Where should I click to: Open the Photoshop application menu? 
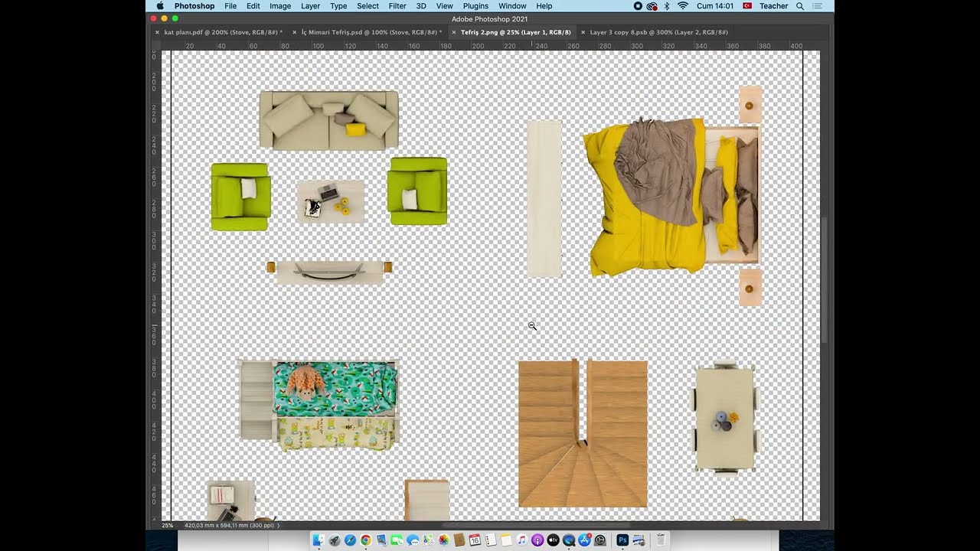point(194,6)
